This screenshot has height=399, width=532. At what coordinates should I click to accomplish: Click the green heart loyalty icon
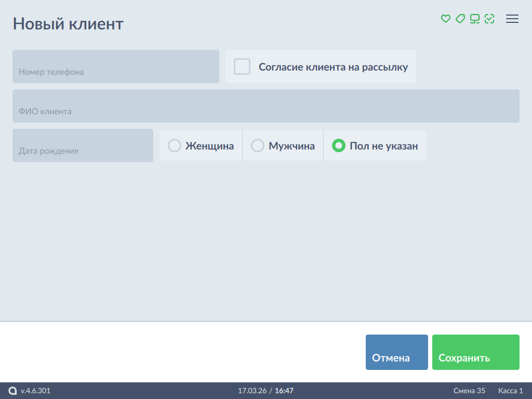[x=445, y=19]
